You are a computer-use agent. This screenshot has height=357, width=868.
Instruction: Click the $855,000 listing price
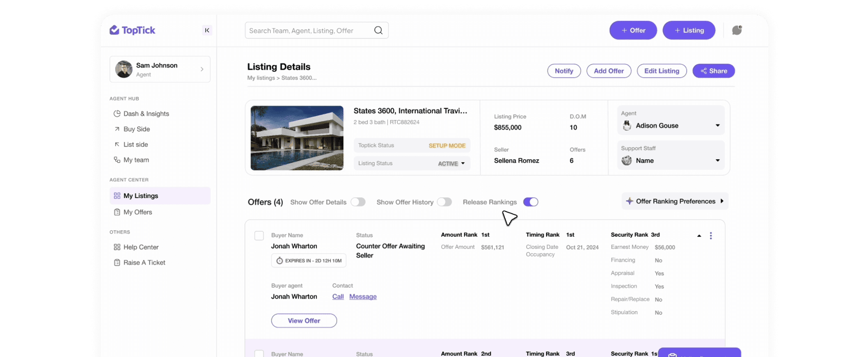click(507, 127)
